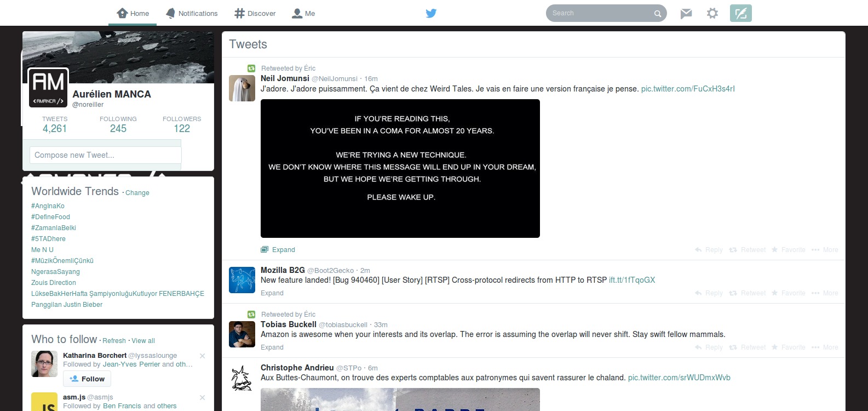Click Katharina Borchert's avatar

tap(44, 364)
